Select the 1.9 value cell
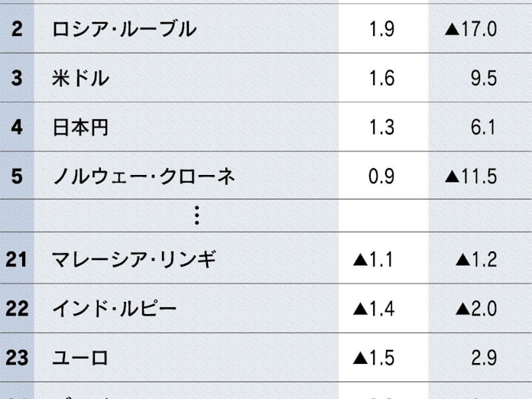532x399 pixels. click(381, 30)
